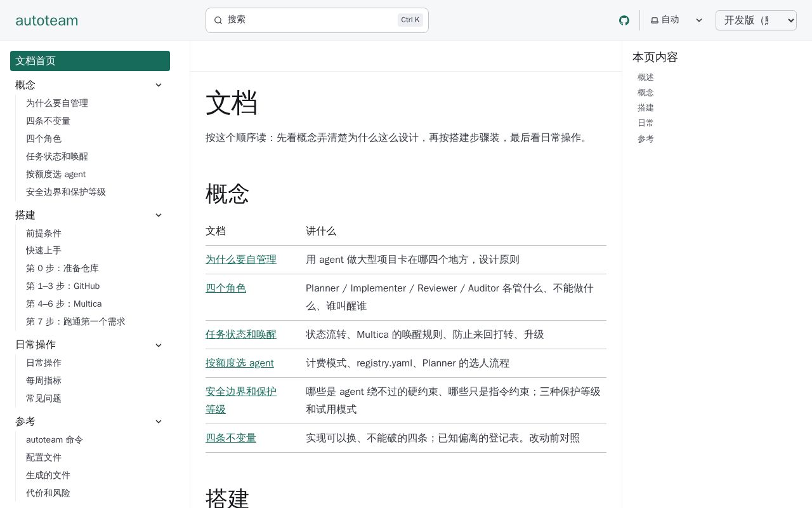Open 为什么要自管理 in the sidebar
812x508 pixels.
point(57,103)
